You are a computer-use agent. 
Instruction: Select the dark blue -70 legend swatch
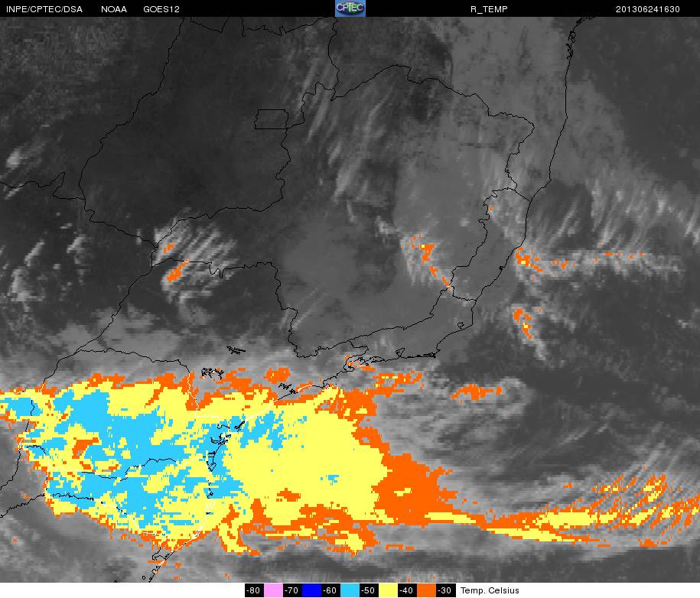(x=311, y=590)
